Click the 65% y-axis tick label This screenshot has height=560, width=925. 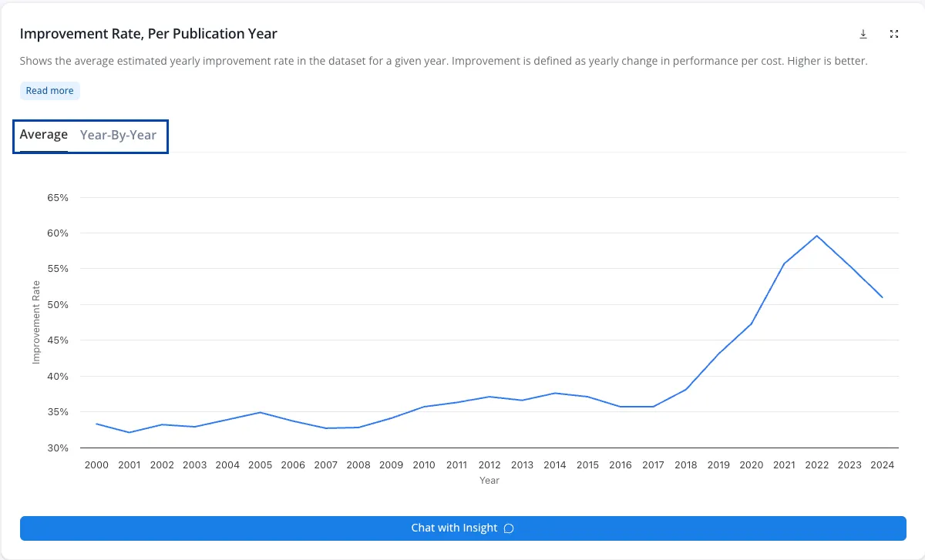click(58, 198)
